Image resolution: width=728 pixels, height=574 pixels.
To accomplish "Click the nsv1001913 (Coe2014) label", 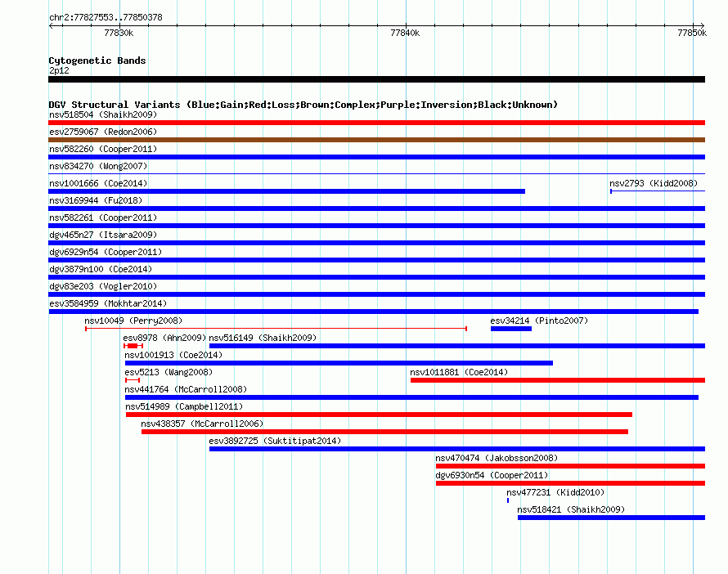I will 173,355.
